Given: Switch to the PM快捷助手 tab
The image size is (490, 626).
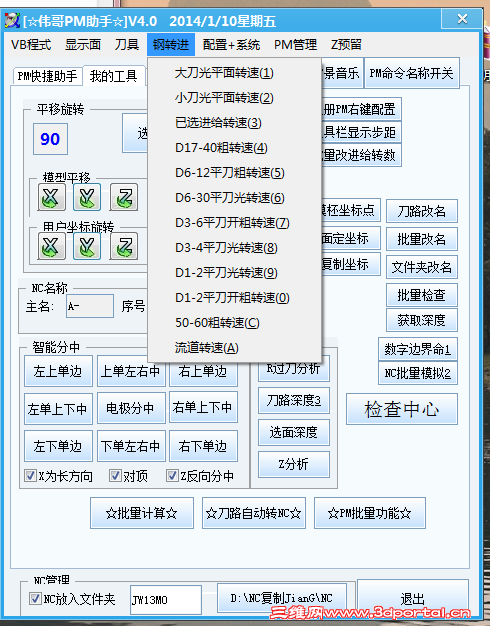Looking at the screenshot, I should 48,76.
